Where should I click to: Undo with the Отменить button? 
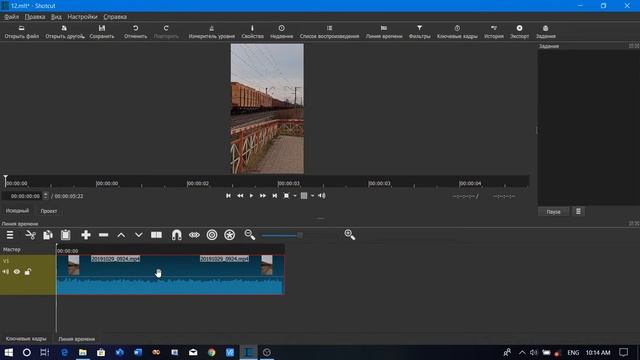(x=136, y=32)
